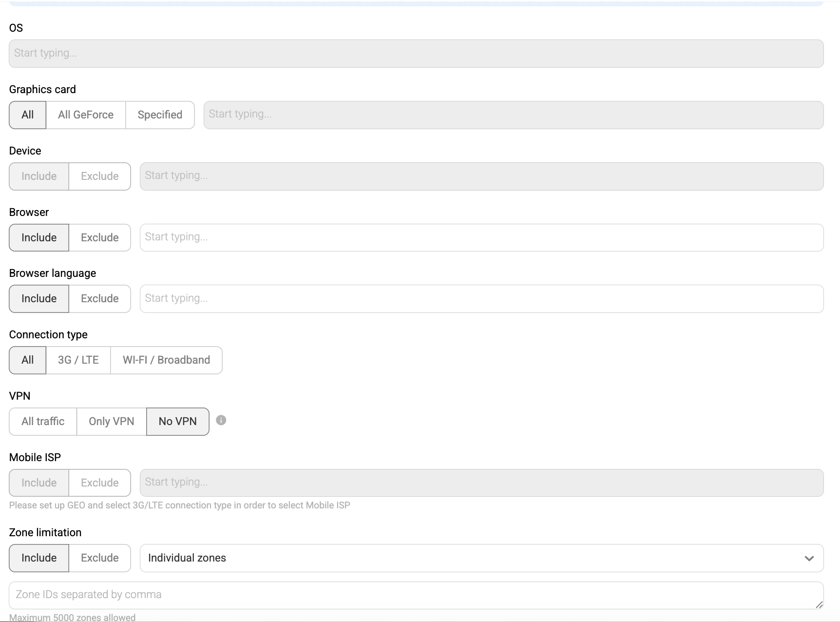Choose Specified graphics card option

(160, 115)
